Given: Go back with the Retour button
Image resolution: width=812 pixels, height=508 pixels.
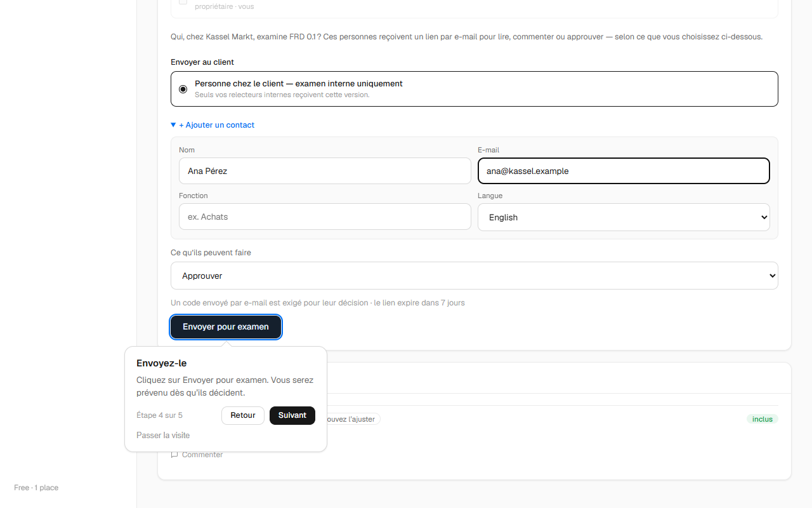Looking at the screenshot, I should click(x=243, y=415).
